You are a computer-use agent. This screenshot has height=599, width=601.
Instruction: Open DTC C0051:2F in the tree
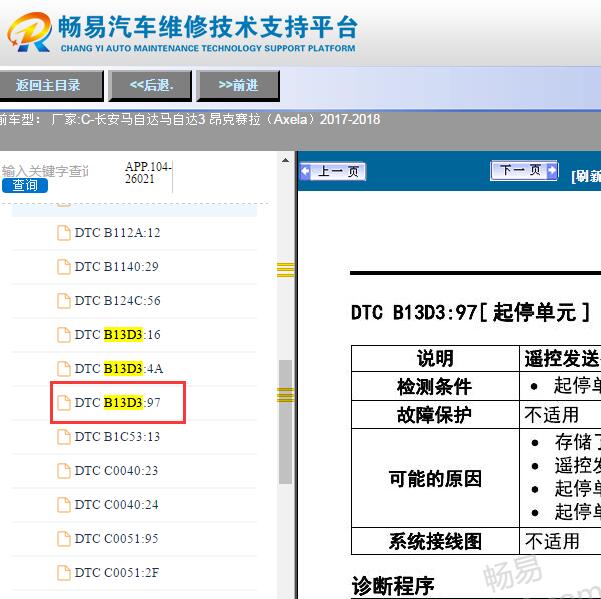pyautogui.click(x=117, y=573)
